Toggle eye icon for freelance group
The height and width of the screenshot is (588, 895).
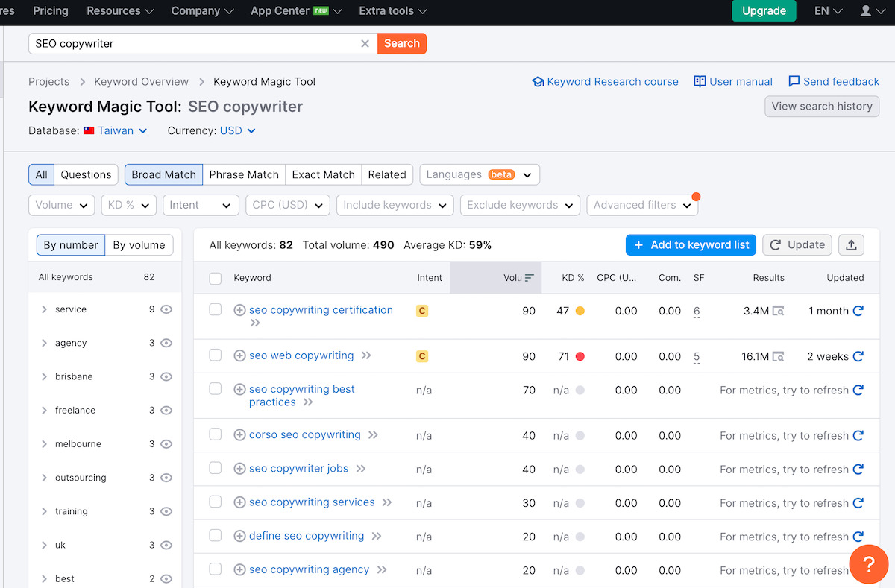tap(166, 410)
